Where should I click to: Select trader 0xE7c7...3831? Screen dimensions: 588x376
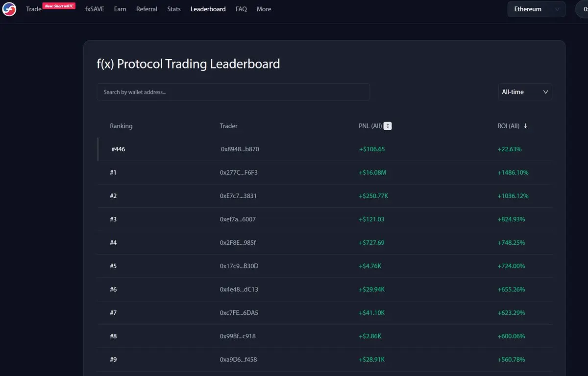(x=238, y=196)
